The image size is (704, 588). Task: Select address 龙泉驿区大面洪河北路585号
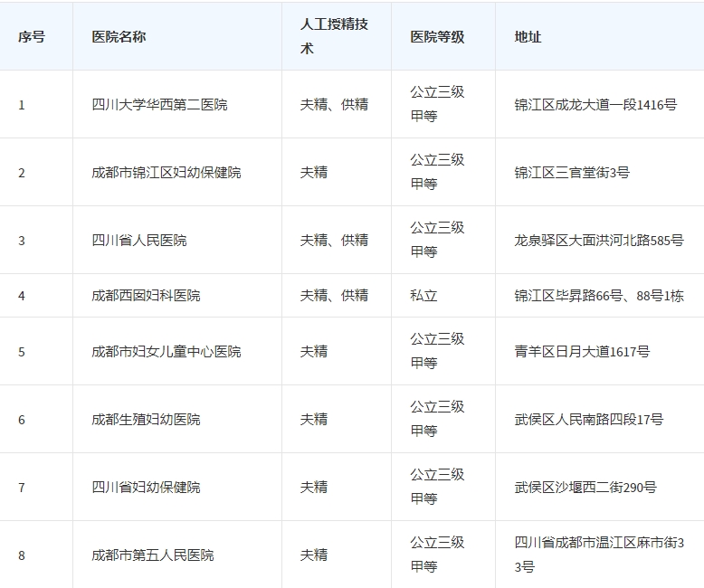(598, 241)
